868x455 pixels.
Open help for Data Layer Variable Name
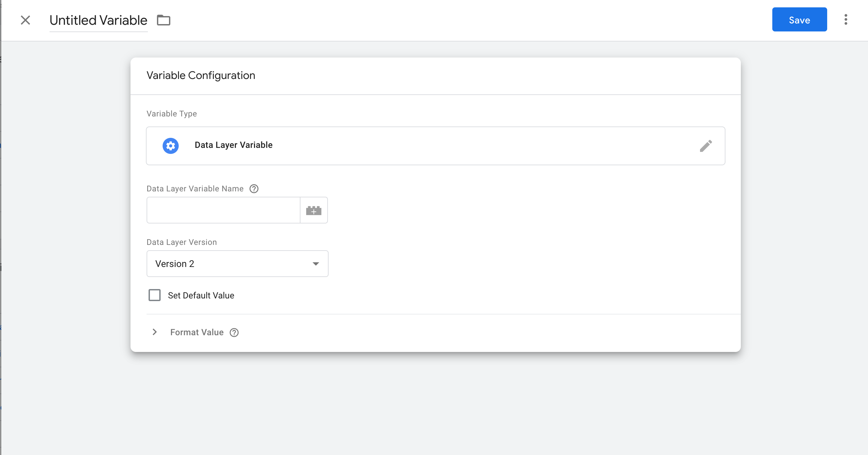click(254, 189)
